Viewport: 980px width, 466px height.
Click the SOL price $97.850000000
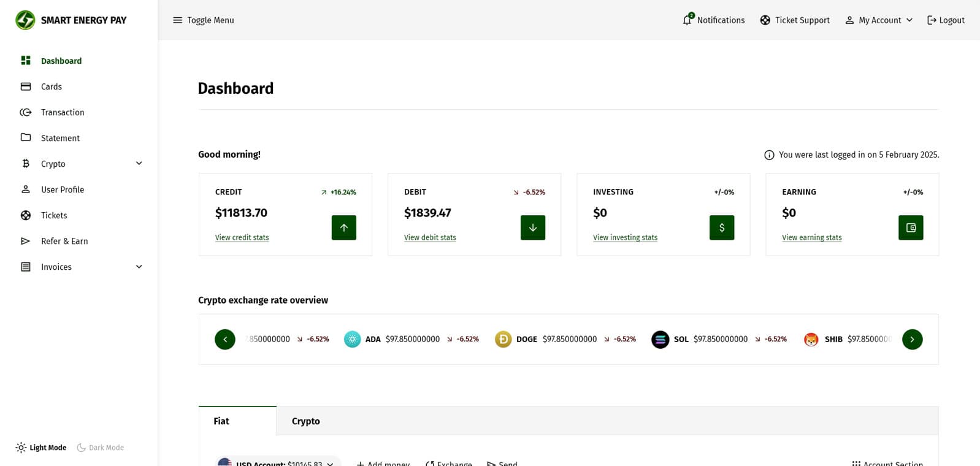click(x=721, y=339)
